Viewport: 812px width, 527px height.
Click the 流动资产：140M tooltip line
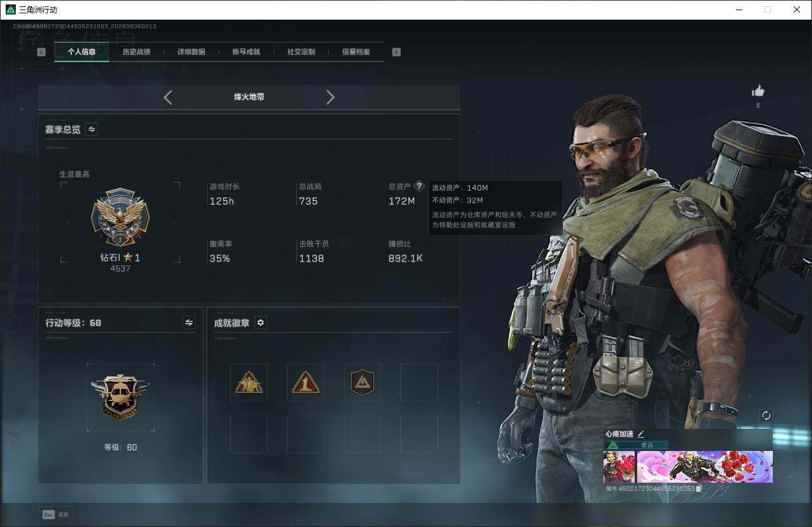point(460,188)
